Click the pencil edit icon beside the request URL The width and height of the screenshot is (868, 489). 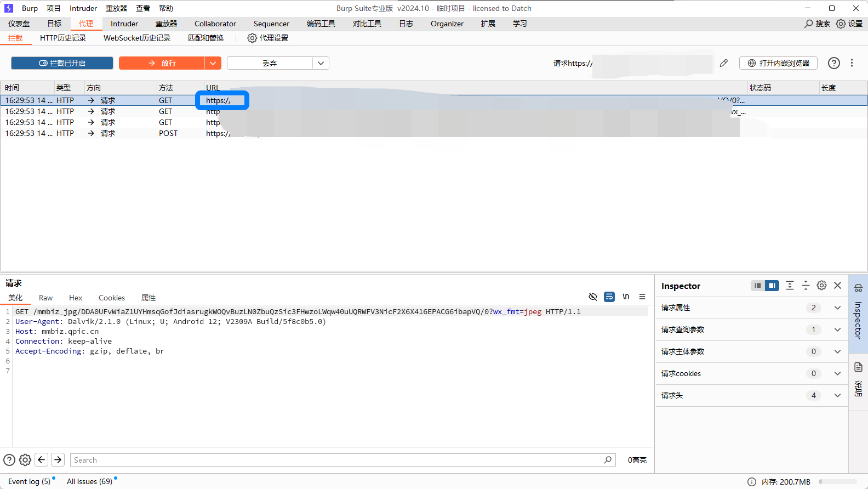click(x=724, y=63)
